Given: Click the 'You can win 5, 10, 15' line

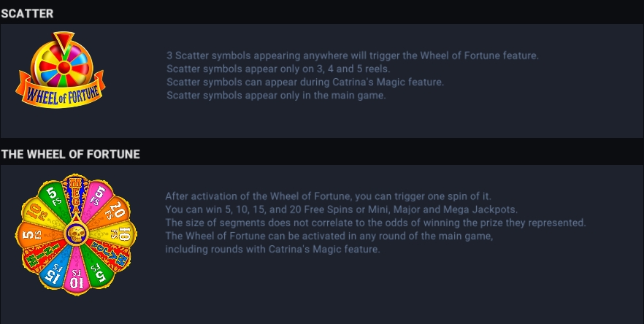Looking at the screenshot, I should (x=341, y=209).
